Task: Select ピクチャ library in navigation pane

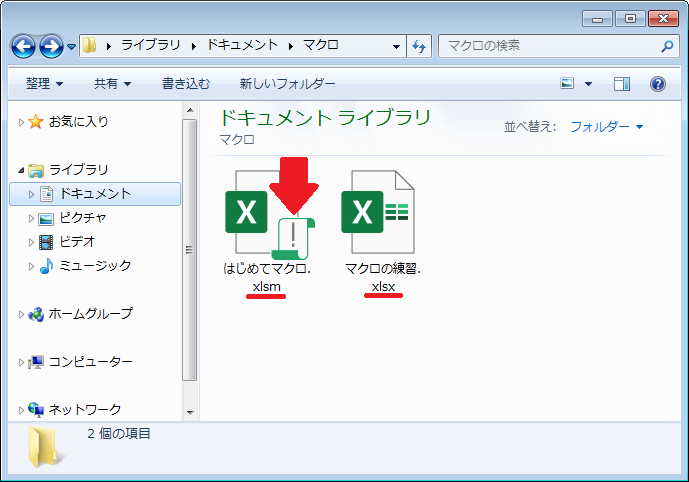Action: (83, 217)
